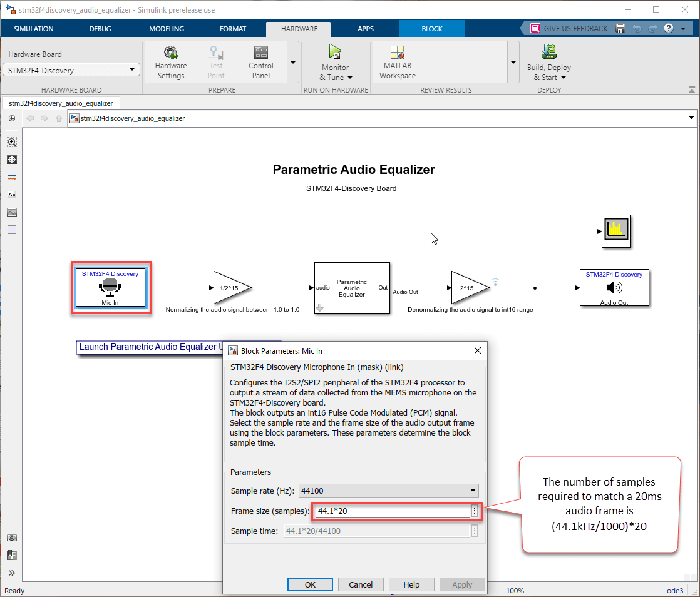Select the 2^15 gain block
The image size is (700, 597).
point(469,288)
